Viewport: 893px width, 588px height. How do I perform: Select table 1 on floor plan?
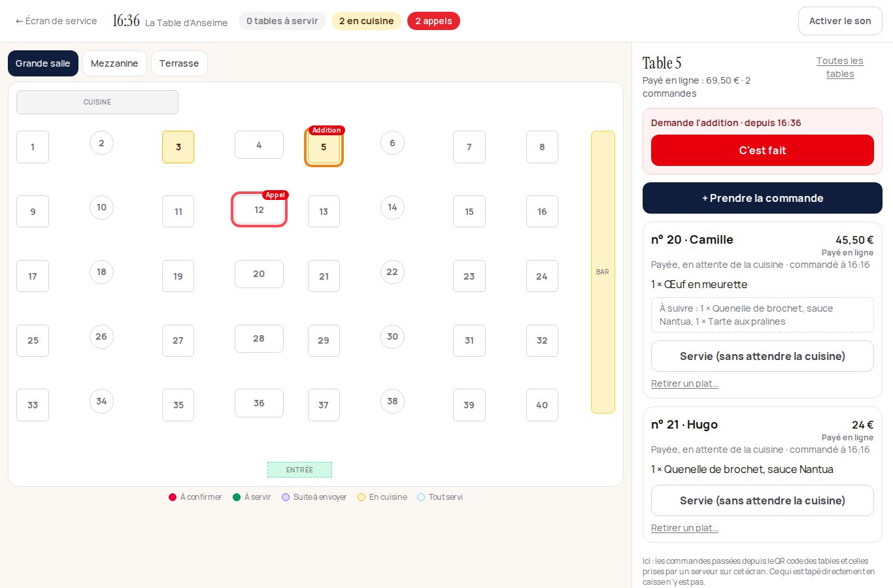tap(33, 147)
